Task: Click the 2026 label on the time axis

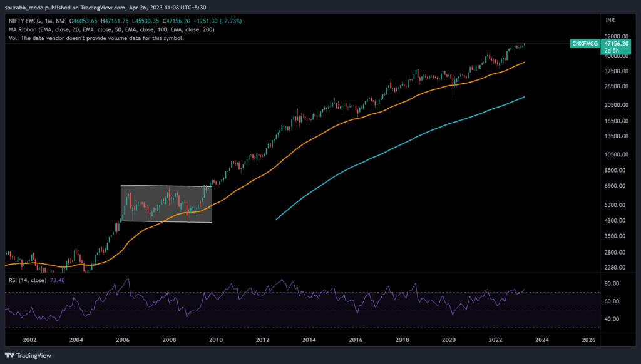Action: coord(588,340)
